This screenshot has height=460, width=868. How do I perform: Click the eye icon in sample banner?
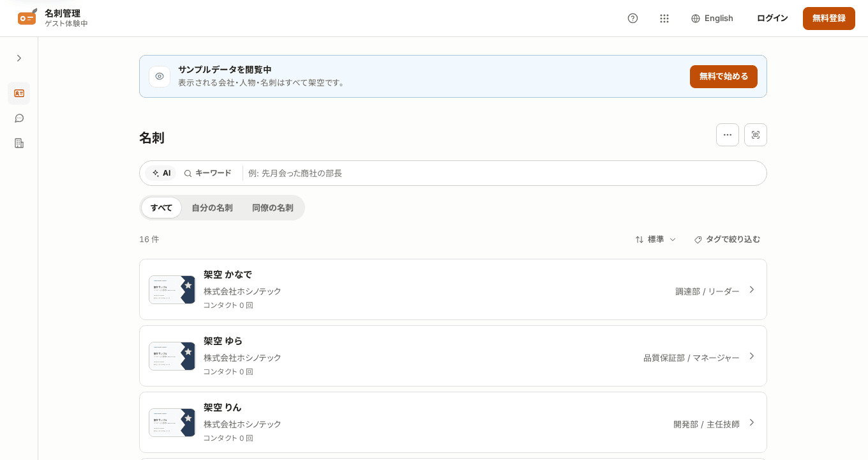tap(160, 76)
